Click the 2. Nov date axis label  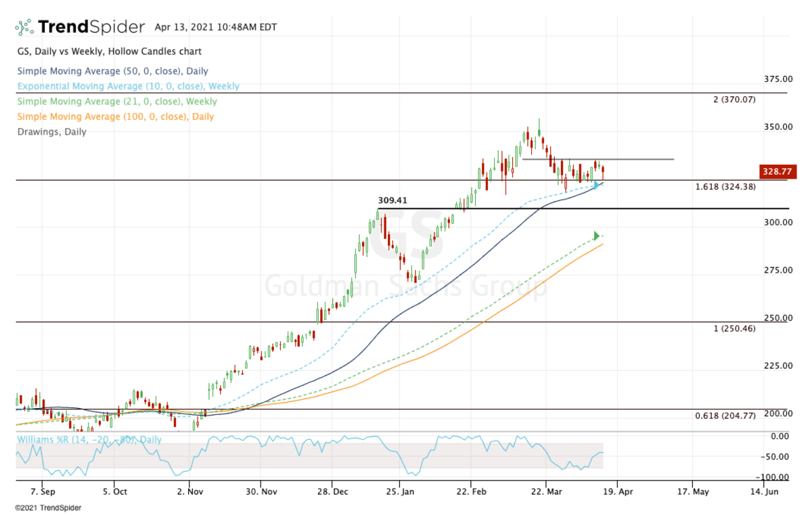191,492
